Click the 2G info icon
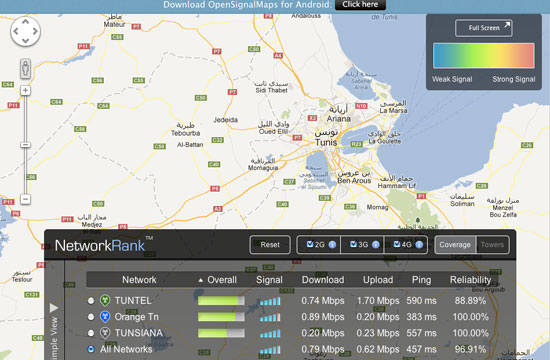This screenshot has height=360, width=550. click(x=332, y=245)
